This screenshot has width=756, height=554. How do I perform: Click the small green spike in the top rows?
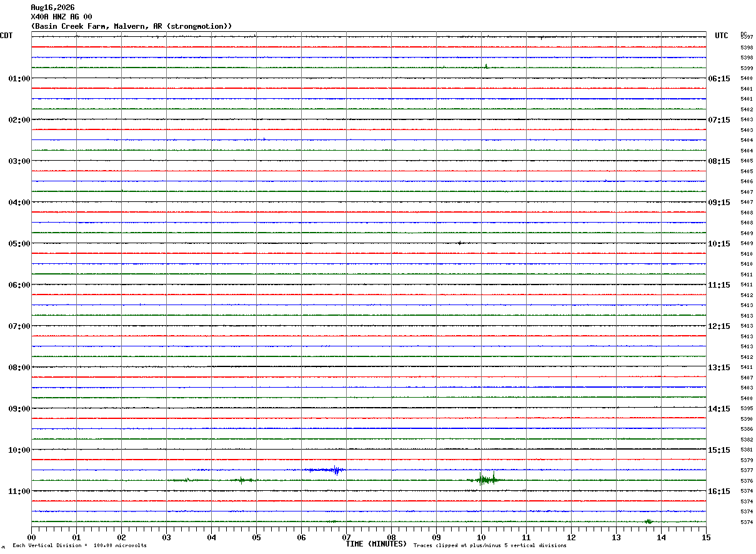pyautogui.click(x=486, y=66)
